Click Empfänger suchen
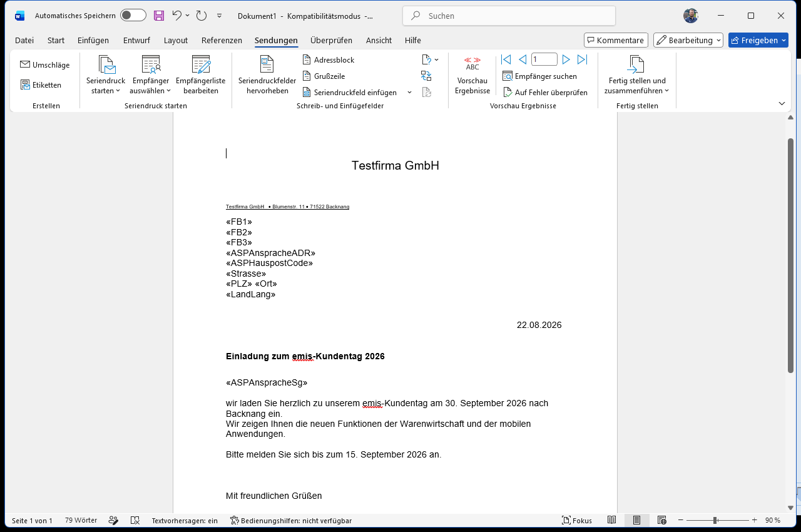Viewport: 801px width, 532px height. coord(540,76)
